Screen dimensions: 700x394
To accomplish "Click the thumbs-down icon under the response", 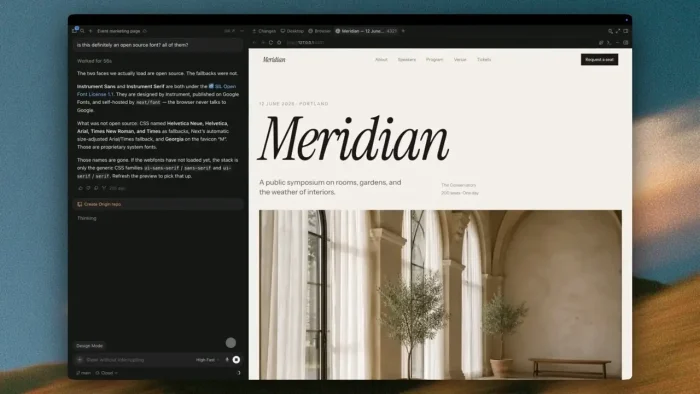I will (x=88, y=188).
